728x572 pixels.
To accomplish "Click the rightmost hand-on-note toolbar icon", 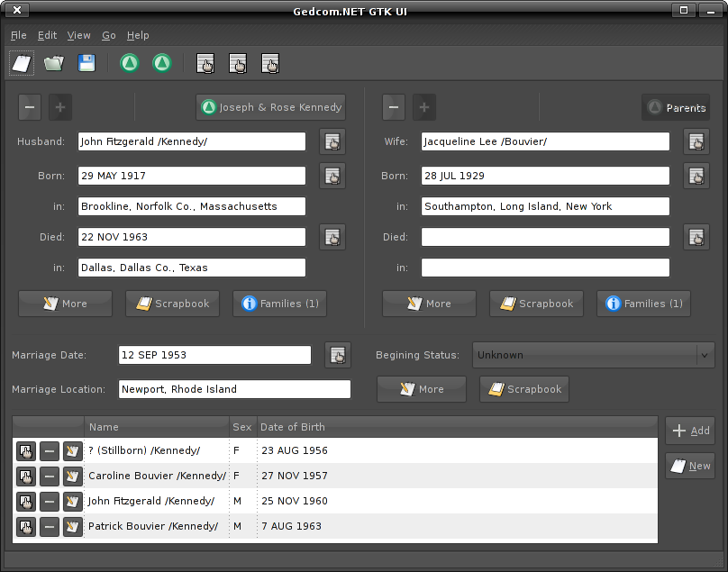I will click(270, 63).
